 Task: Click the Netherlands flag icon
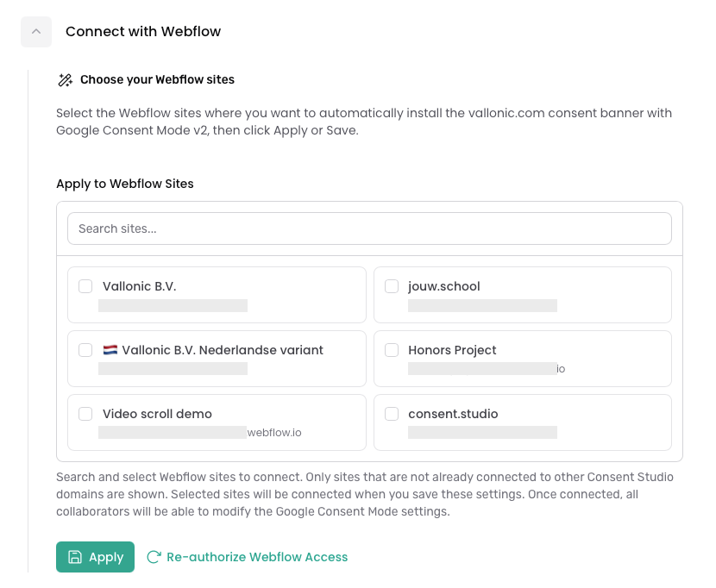coord(110,350)
